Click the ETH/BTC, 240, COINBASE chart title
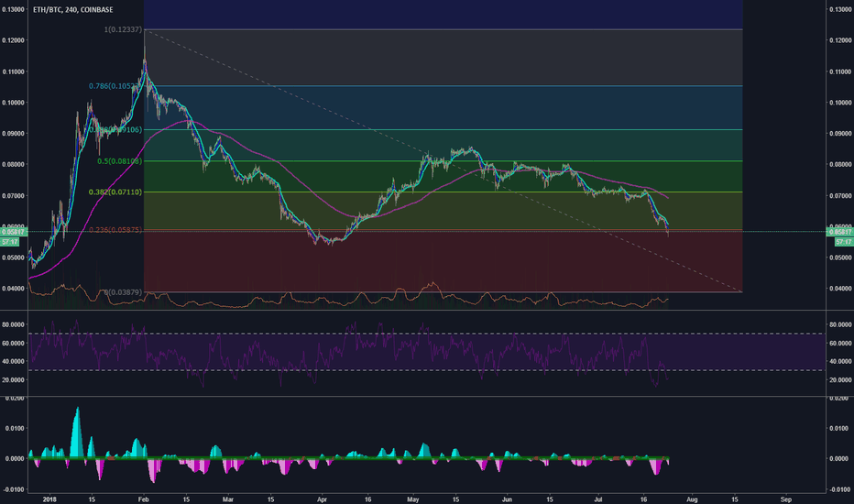Screen dimensions: 854x504 point(73,10)
